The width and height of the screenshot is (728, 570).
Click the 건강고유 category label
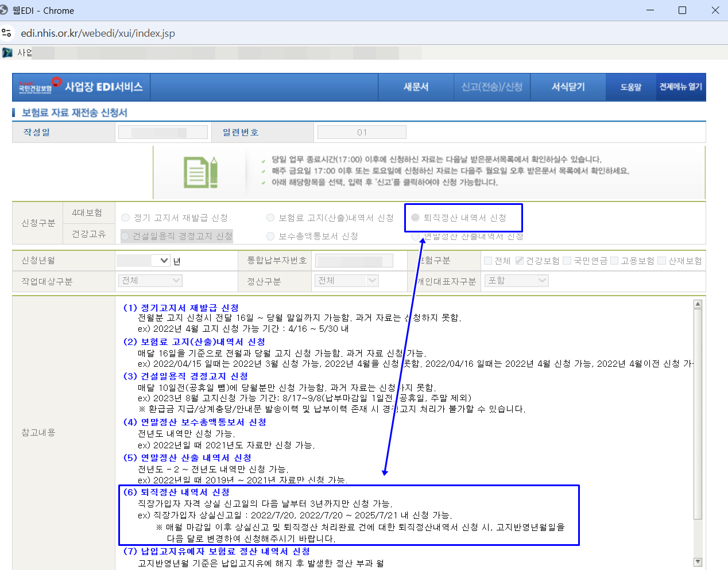[x=88, y=234]
